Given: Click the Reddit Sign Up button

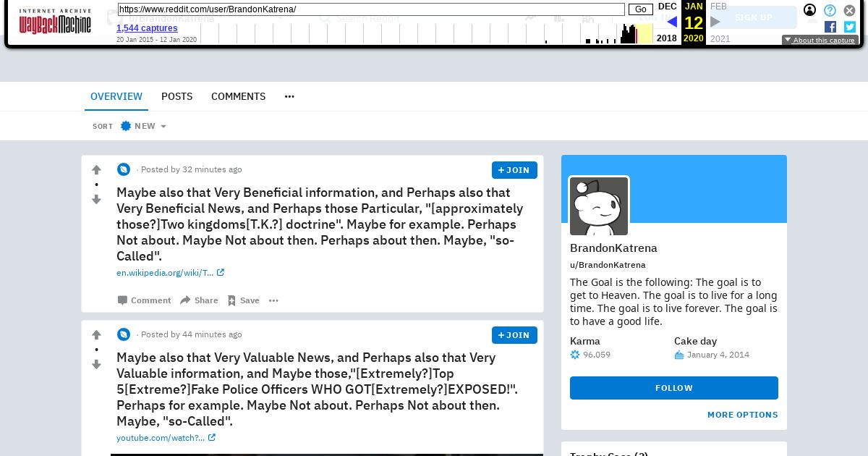Looking at the screenshot, I should coord(754,17).
